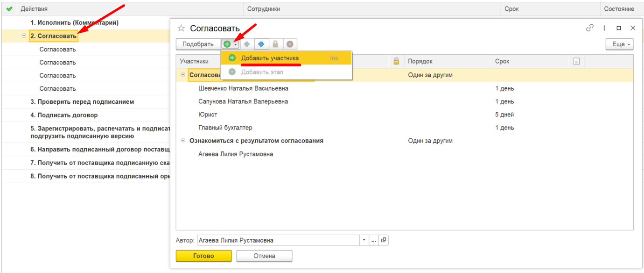Viewport: 644px width, 273px height.
Task: Sort by the Участники column header
Action: pyautogui.click(x=194, y=61)
